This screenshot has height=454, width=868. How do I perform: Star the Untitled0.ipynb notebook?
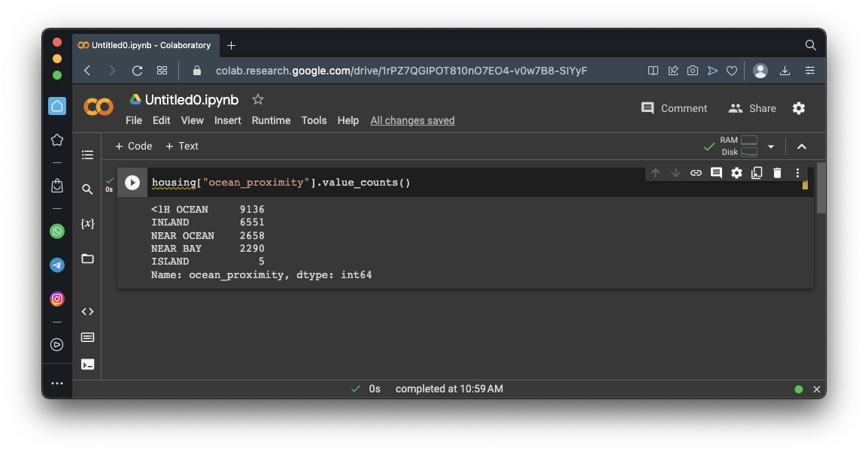coord(258,99)
